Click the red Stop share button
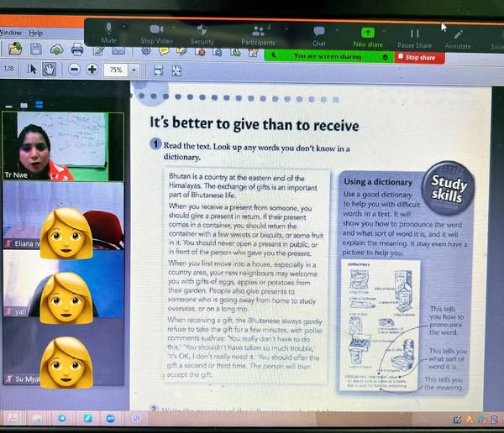 tap(420, 58)
